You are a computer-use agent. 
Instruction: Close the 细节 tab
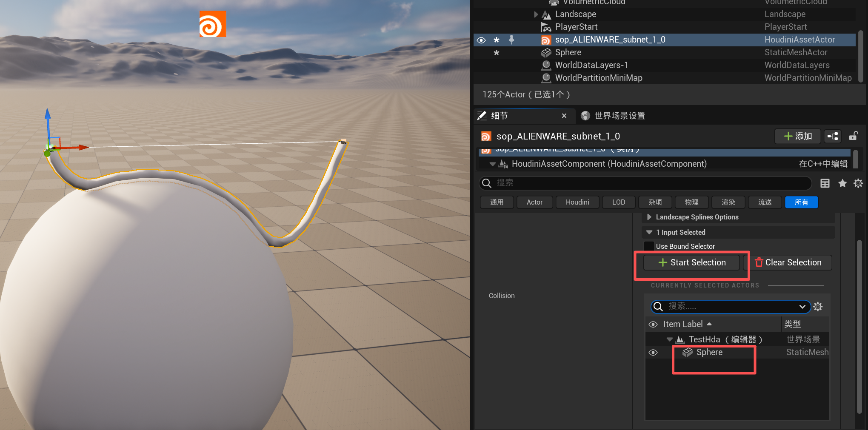click(564, 116)
